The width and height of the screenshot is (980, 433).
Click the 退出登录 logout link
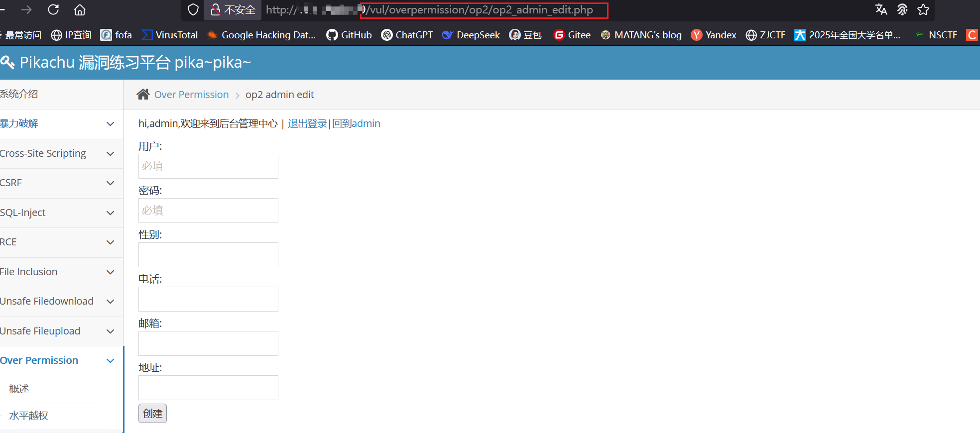tap(307, 123)
